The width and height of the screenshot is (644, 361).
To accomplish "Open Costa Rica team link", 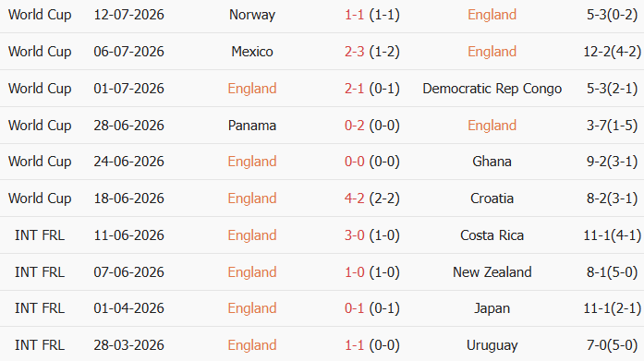I will click(492, 235).
